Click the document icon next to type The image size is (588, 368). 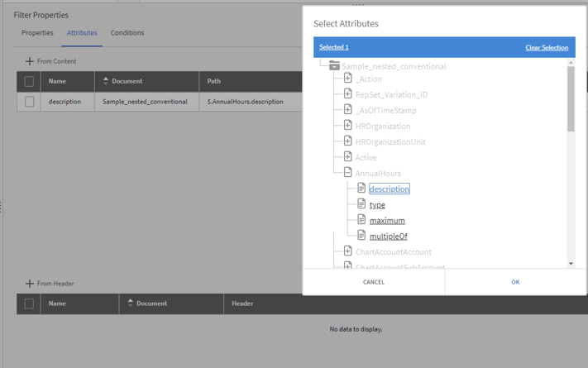[x=361, y=204]
